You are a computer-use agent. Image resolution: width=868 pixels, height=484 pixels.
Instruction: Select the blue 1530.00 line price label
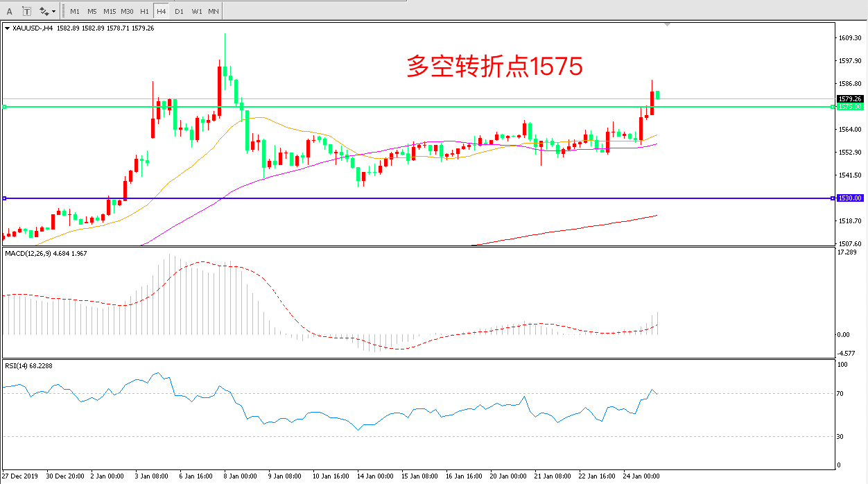(x=849, y=198)
